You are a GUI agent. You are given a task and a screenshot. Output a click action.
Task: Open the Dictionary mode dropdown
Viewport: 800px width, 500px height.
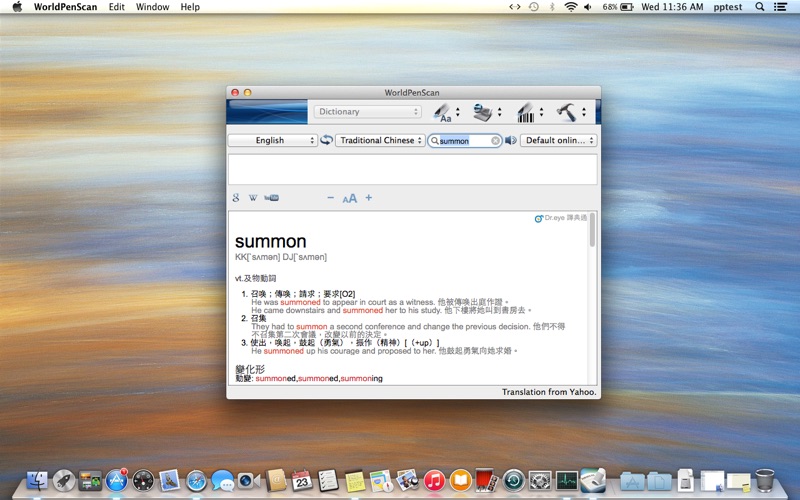click(x=367, y=112)
